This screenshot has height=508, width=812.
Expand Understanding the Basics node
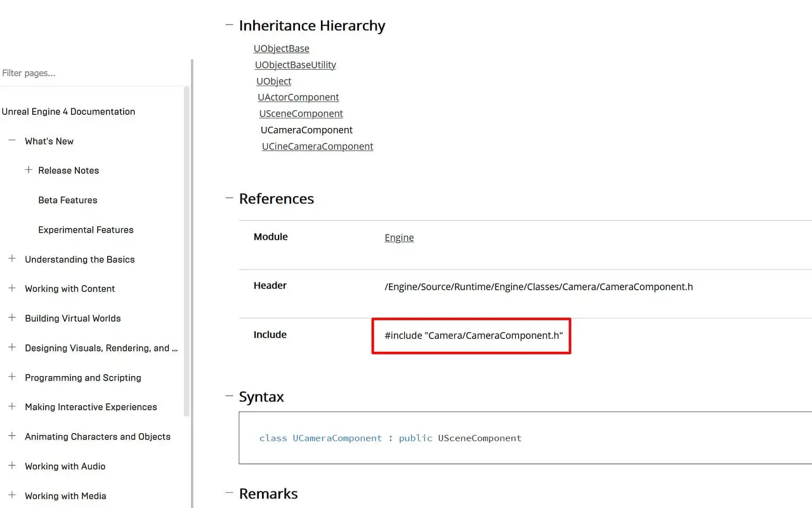(x=11, y=258)
